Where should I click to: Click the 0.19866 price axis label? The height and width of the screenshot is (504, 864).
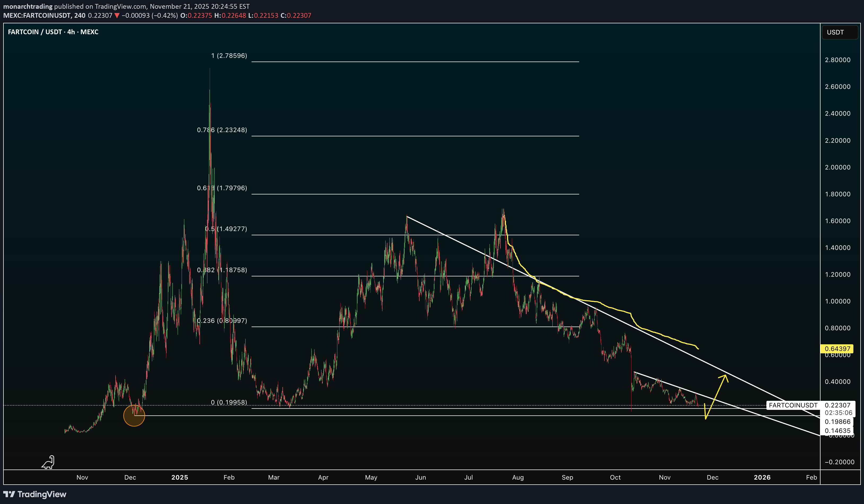[x=837, y=422]
